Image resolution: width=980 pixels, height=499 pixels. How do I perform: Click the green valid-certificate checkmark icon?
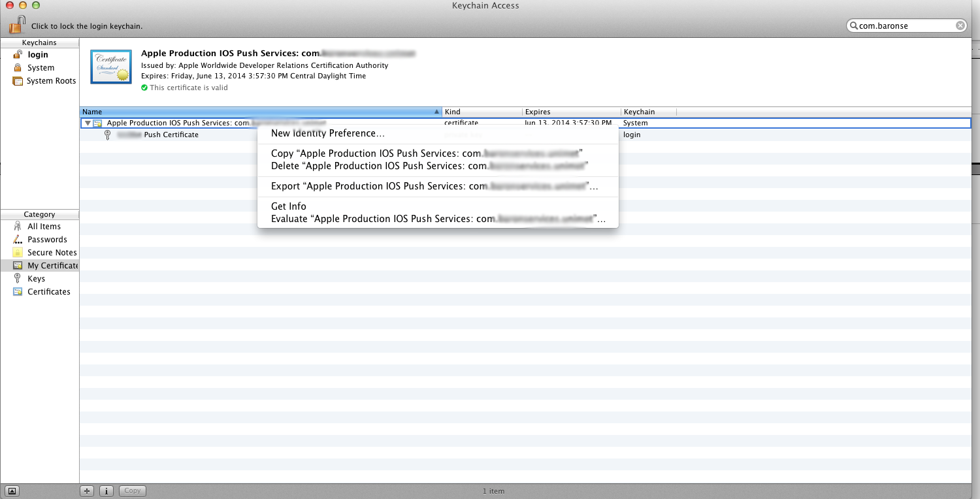pyautogui.click(x=144, y=88)
